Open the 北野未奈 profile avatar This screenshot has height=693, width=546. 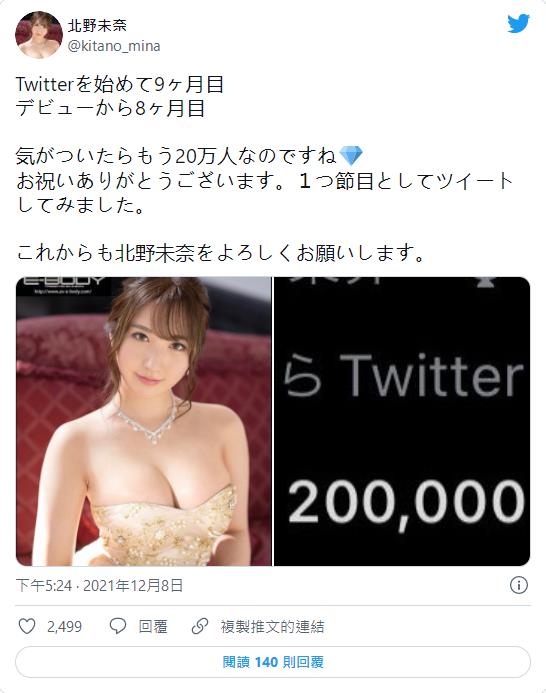[x=39, y=35]
